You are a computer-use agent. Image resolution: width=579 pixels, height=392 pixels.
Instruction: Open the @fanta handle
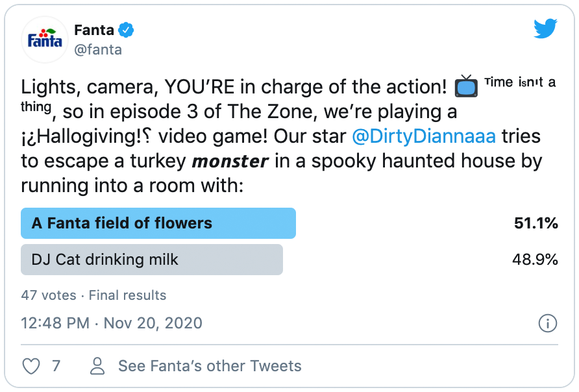(x=98, y=49)
